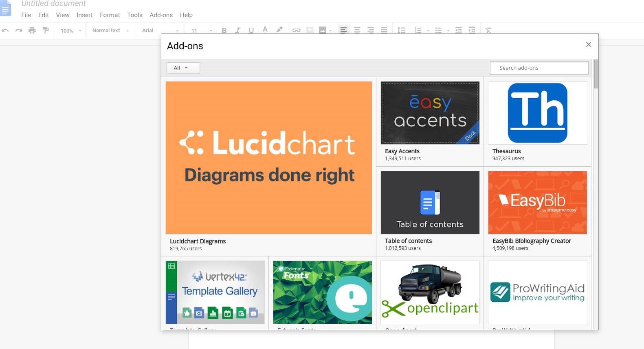Expand the numbered list options arrow

click(x=428, y=31)
